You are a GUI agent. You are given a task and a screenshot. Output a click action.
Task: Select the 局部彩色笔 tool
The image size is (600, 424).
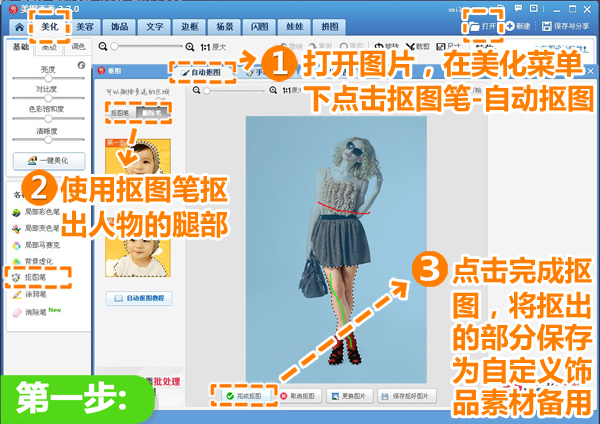click(x=36, y=212)
